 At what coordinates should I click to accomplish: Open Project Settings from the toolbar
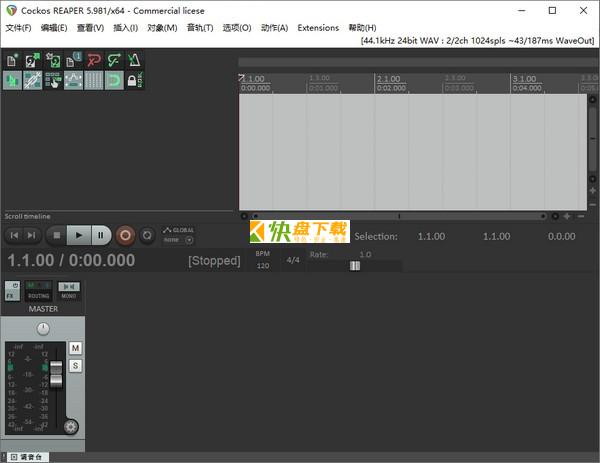73,60
